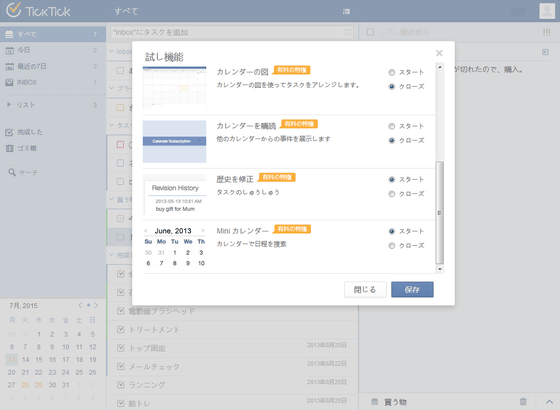Select スタート for Mini カレンダー

coord(392,231)
